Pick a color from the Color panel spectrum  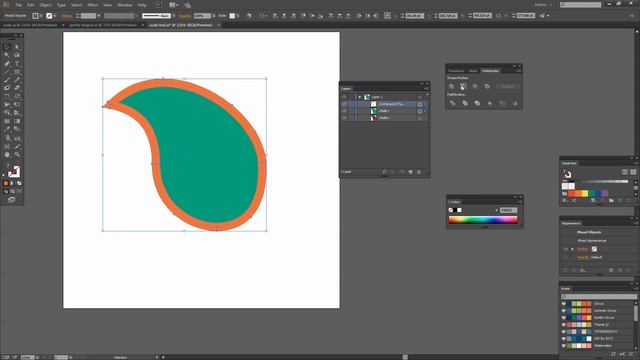click(483, 220)
